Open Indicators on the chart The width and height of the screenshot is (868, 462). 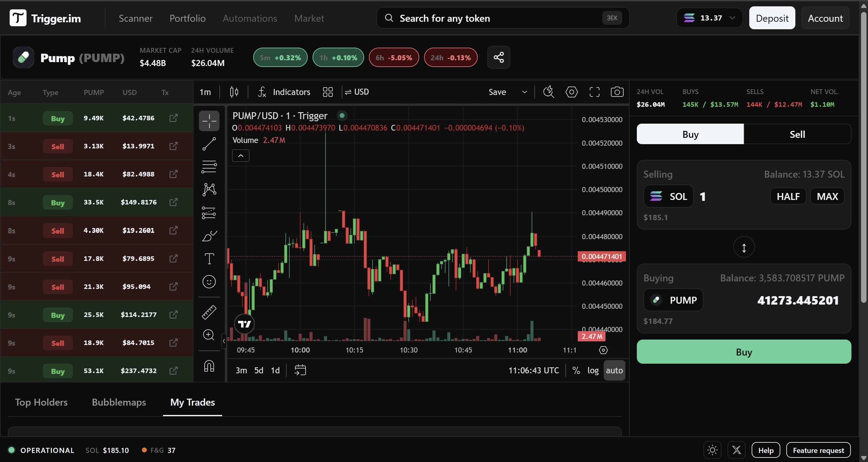(291, 92)
